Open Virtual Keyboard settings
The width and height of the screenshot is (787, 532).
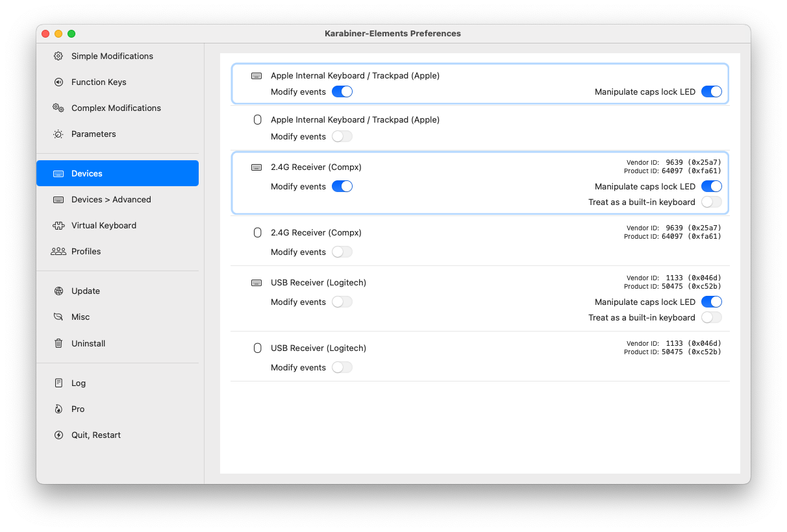click(118, 225)
